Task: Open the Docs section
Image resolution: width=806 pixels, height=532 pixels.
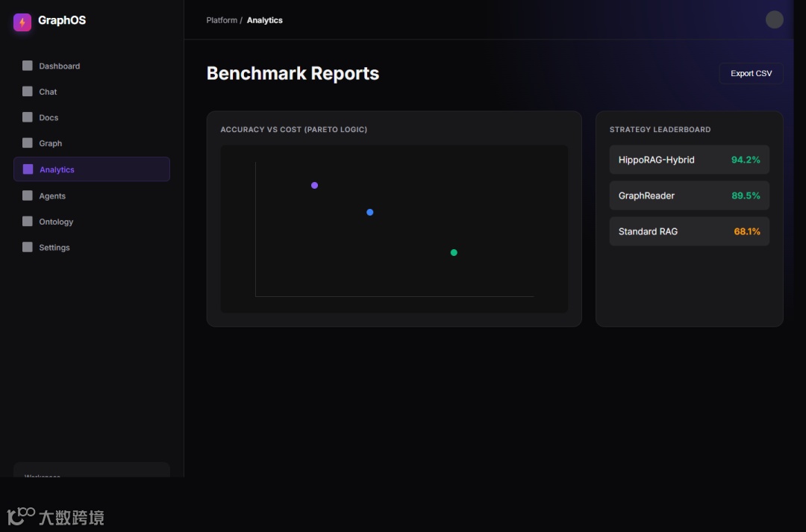Action: (x=92, y=117)
